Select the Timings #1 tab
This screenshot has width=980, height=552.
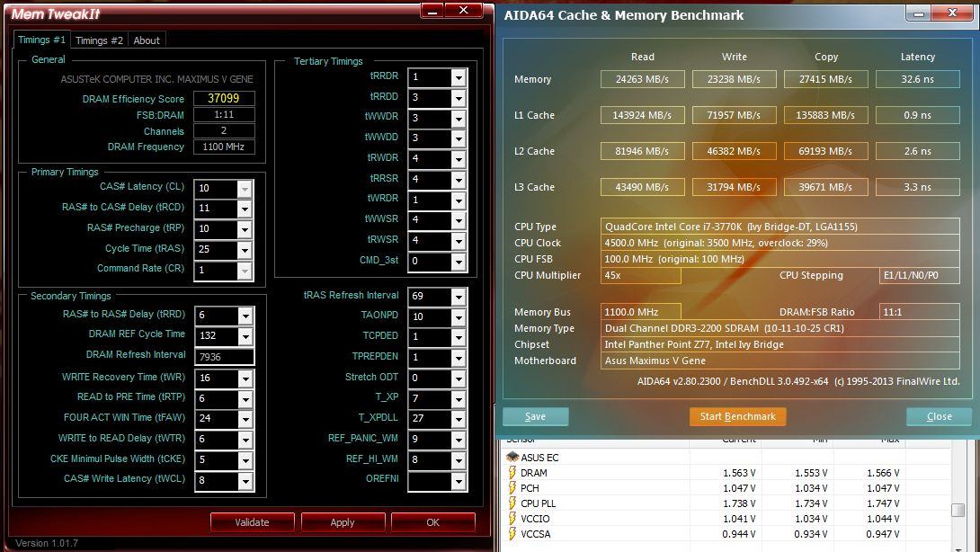coord(42,40)
